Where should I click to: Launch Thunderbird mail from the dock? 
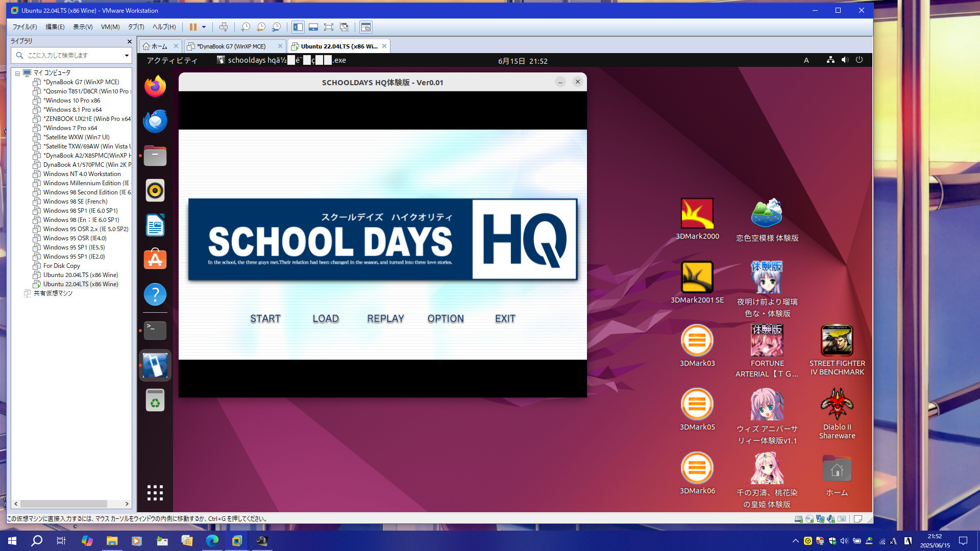(155, 121)
